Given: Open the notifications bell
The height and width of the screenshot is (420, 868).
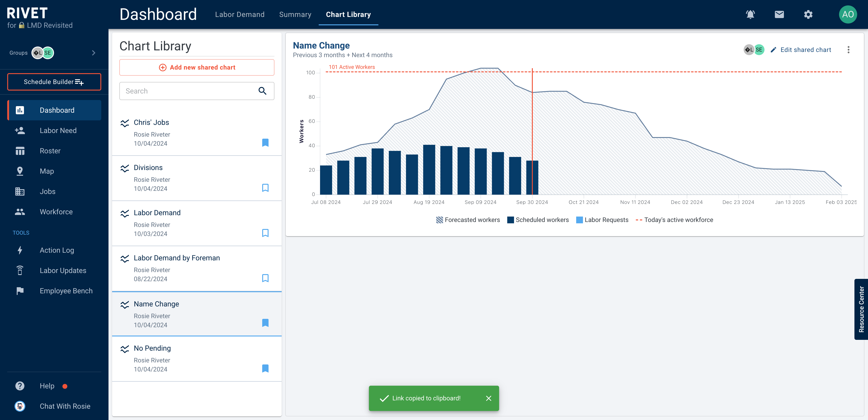Looking at the screenshot, I should 750,14.
